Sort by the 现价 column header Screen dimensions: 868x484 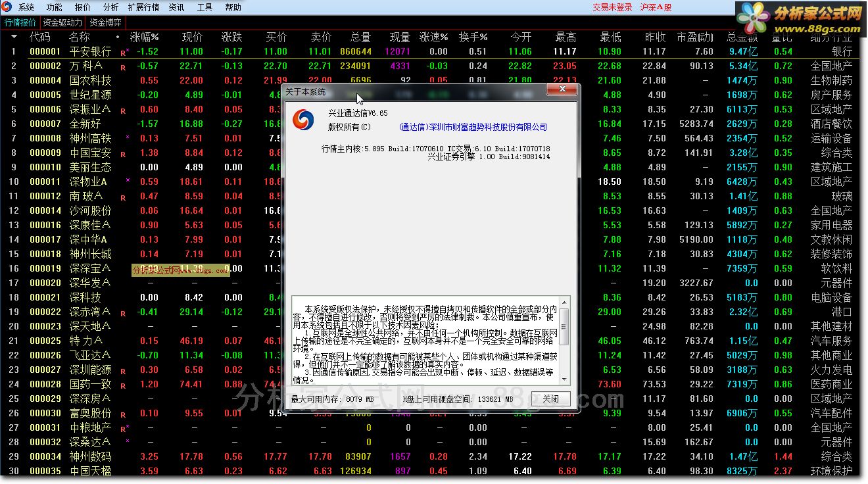pyautogui.click(x=192, y=37)
